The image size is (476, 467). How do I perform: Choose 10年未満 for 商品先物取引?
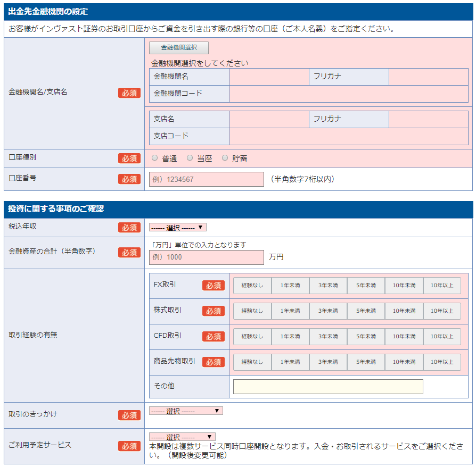click(404, 362)
